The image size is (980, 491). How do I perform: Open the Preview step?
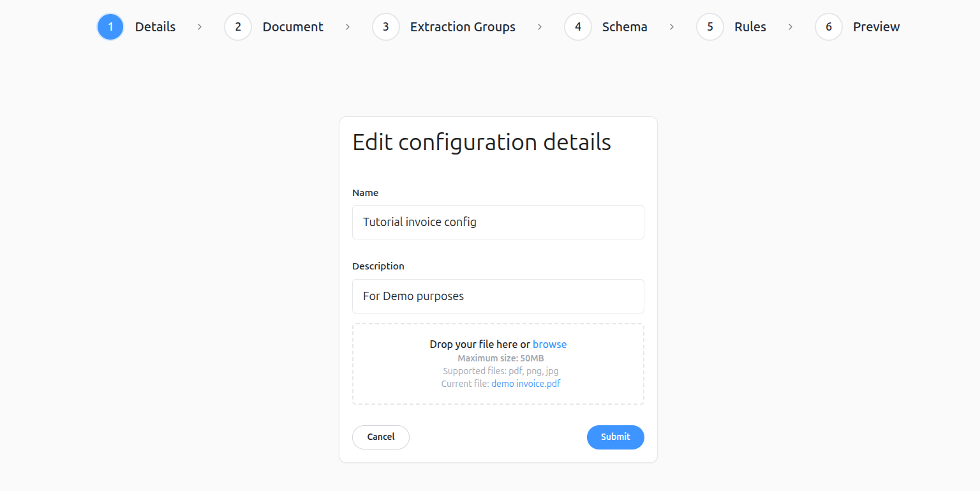point(876,27)
